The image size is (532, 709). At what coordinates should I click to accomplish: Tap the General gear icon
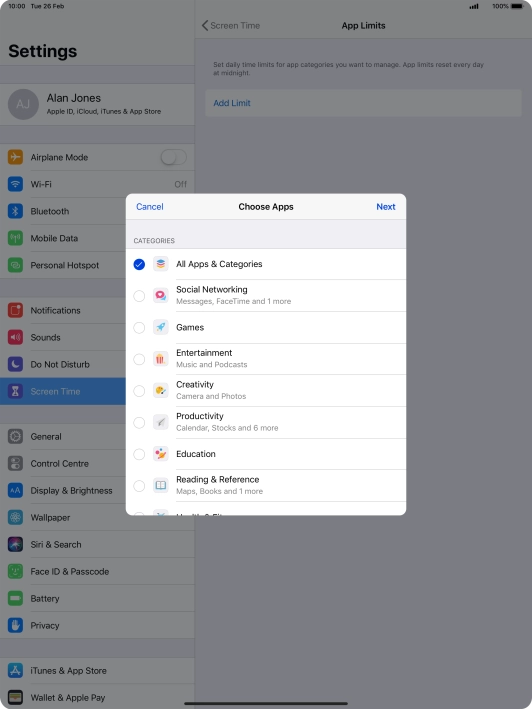point(15,436)
